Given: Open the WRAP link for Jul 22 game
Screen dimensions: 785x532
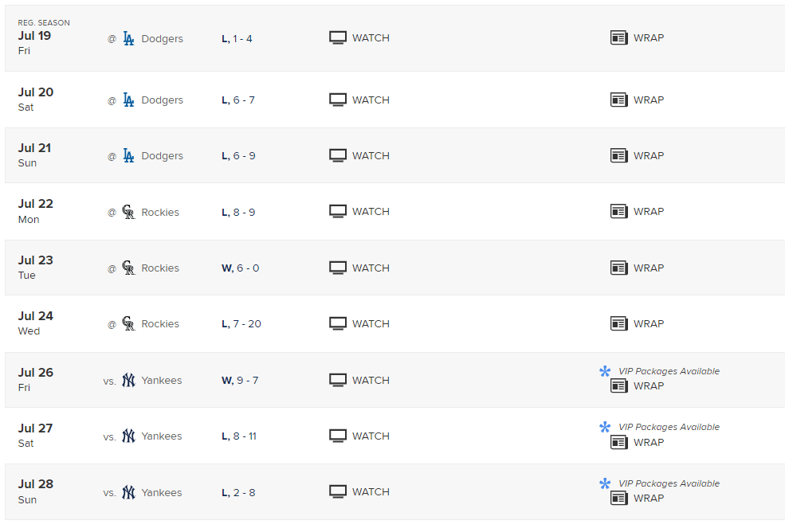Looking at the screenshot, I should pyautogui.click(x=648, y=212).
